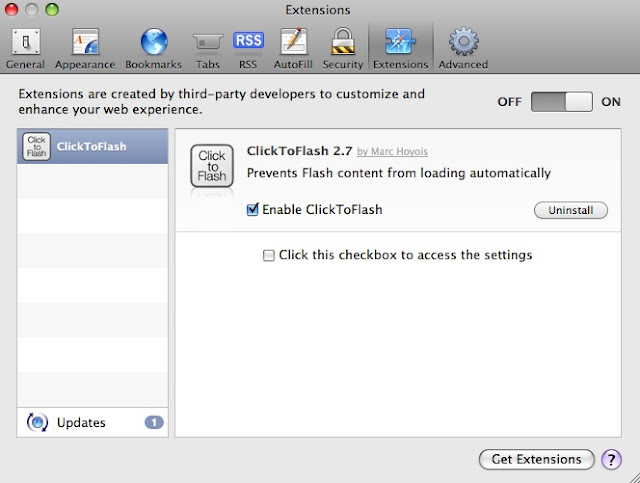Open the Appearance preferences pane
This screenshot has height=483, width=640.
[85, 49]
